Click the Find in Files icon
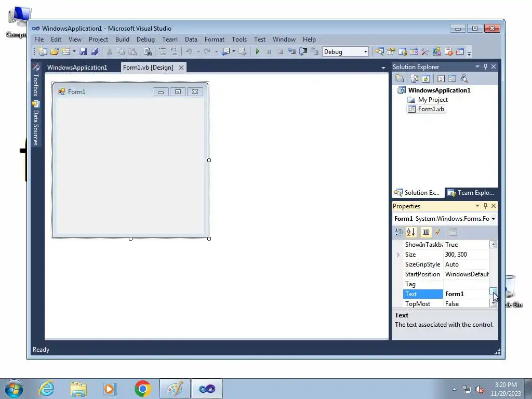The width and height of the screenshot is (532, 399). pos(148,51)
